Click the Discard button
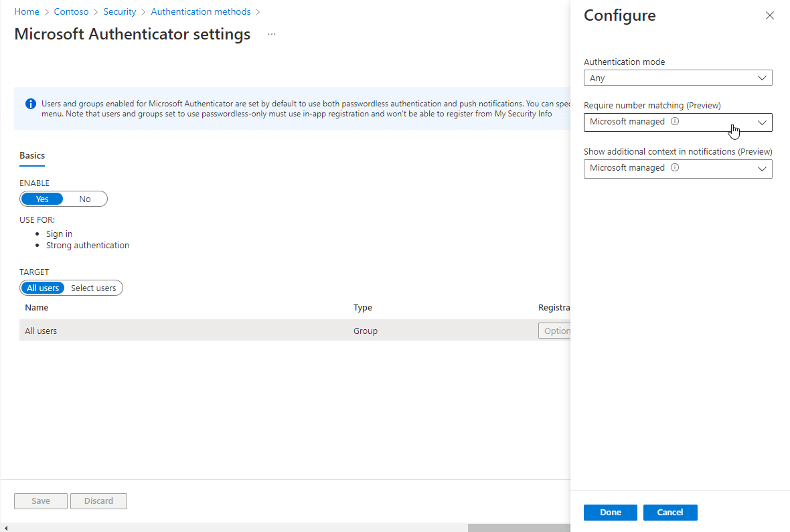790x532 pixels. [99, 501]
